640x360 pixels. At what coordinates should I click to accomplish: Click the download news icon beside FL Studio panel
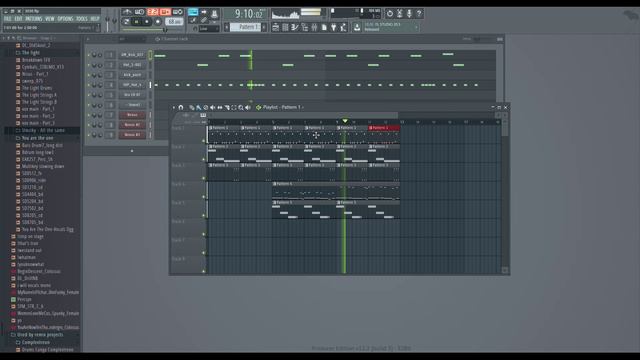coord(356,27)
